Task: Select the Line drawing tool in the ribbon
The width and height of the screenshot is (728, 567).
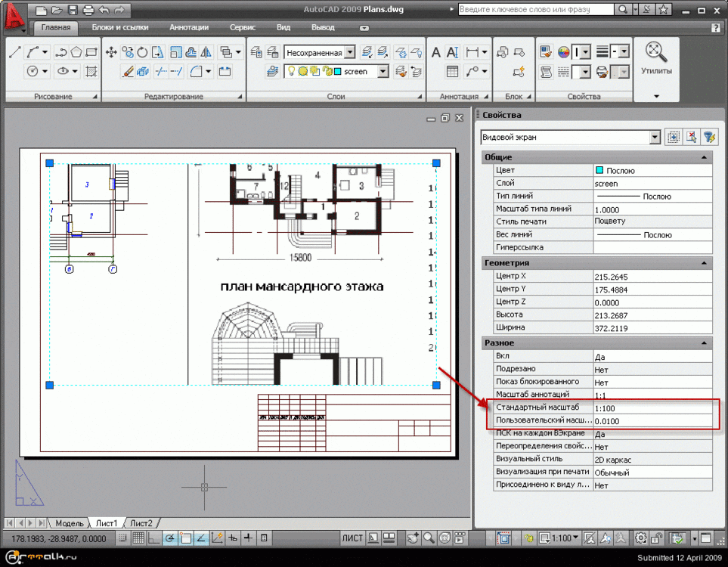Action: pyautogui.click(x=14, y=52)
